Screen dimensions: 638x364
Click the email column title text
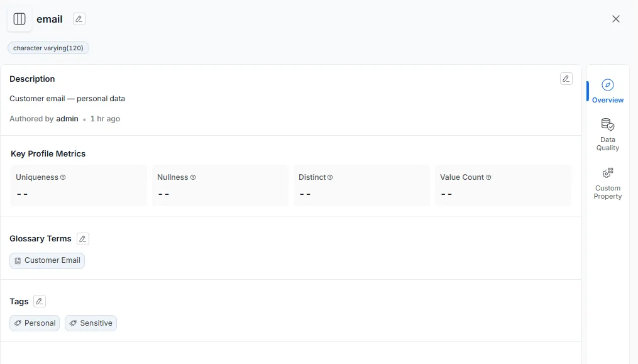coord(50,19)
